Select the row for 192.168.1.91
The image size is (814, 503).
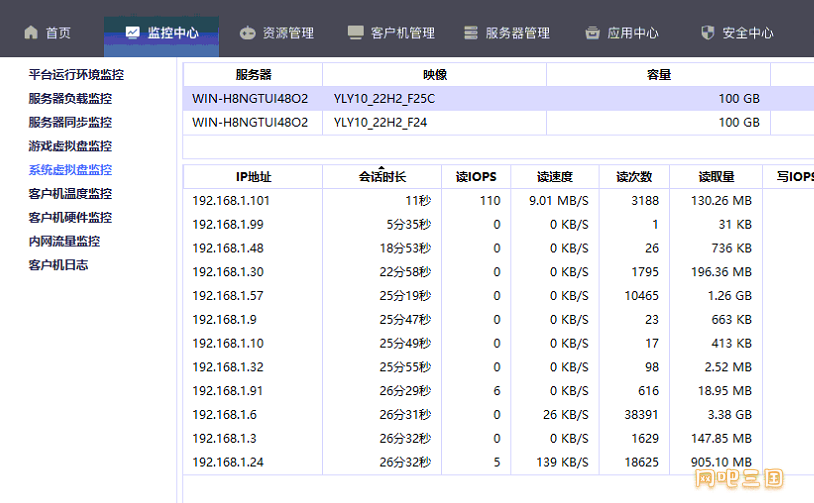498,391
